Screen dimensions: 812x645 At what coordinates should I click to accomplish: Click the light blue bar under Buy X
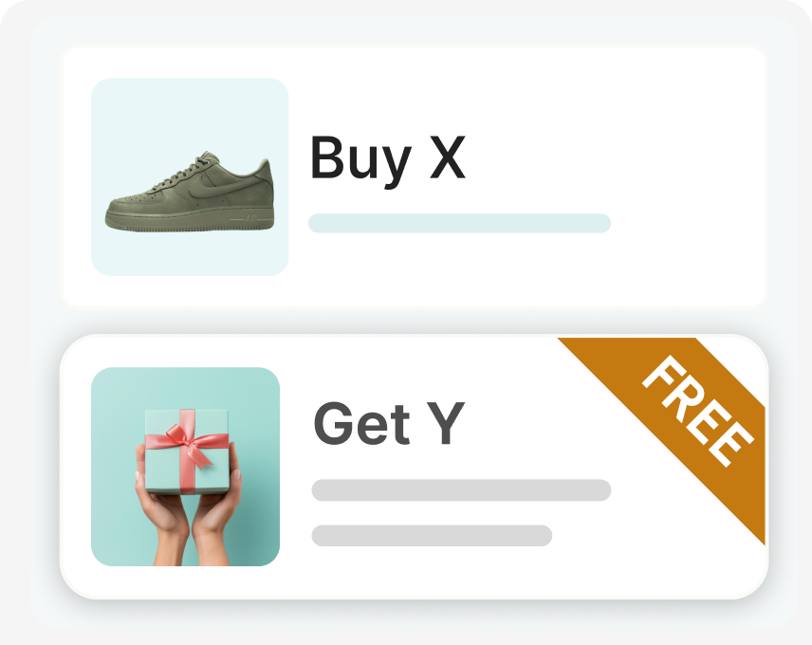tap(459, 223)
